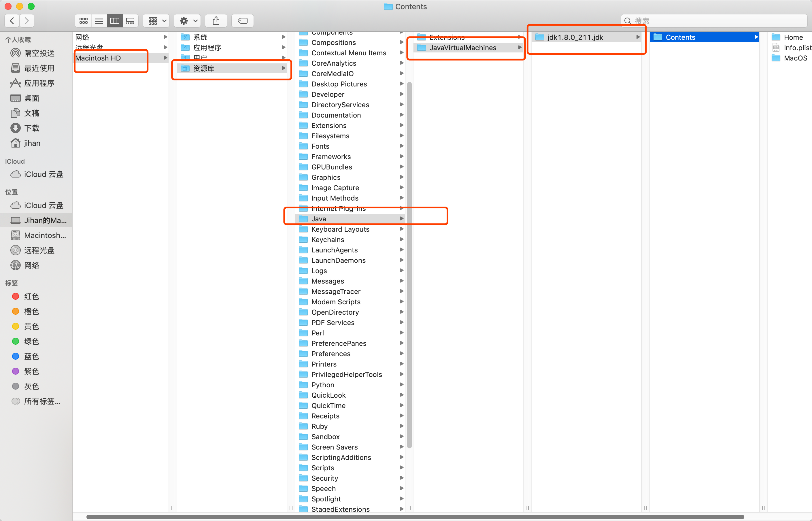Expand the Java folder arrow
This screenshot has height=521, width=812.
[x=401, y=219]
